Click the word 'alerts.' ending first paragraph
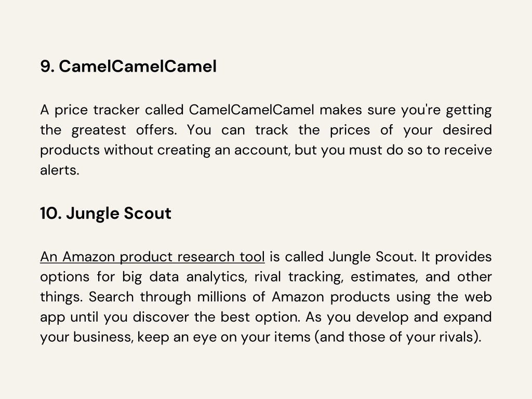This screenshot has width=532, height=399. tap(60, 170)
